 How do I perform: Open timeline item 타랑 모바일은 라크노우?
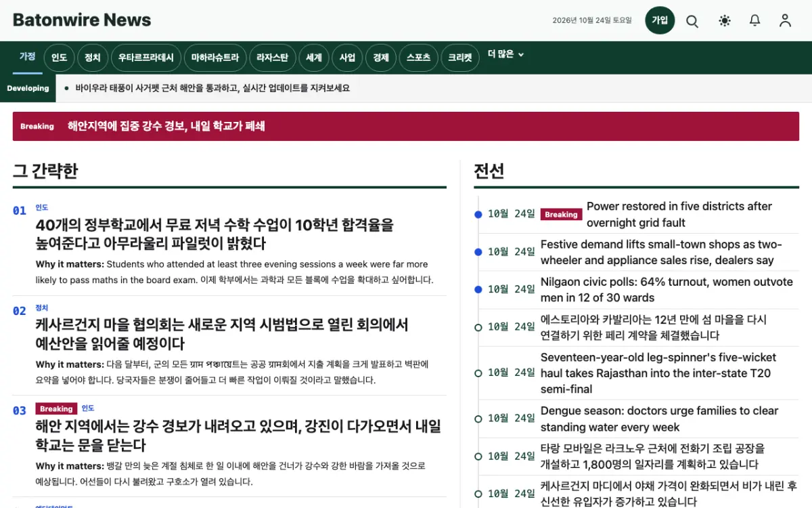pyautogui.click(x=652, y=457)
